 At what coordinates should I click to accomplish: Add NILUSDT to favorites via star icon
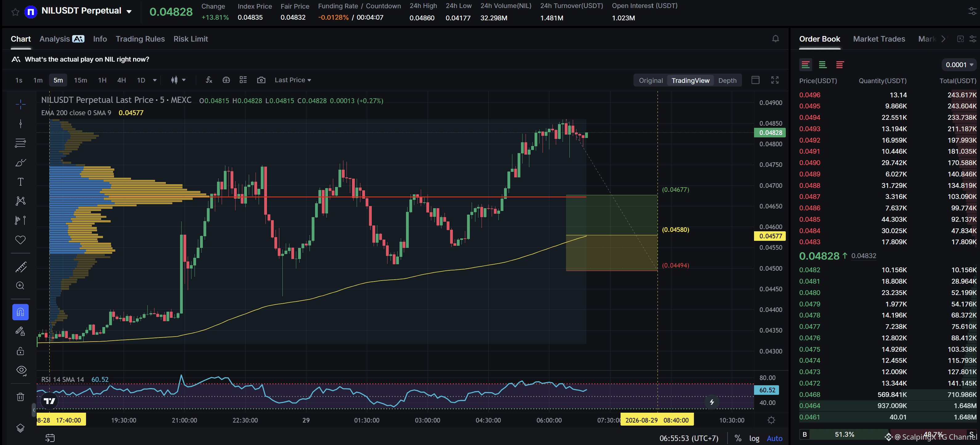[x=15, y=12]
